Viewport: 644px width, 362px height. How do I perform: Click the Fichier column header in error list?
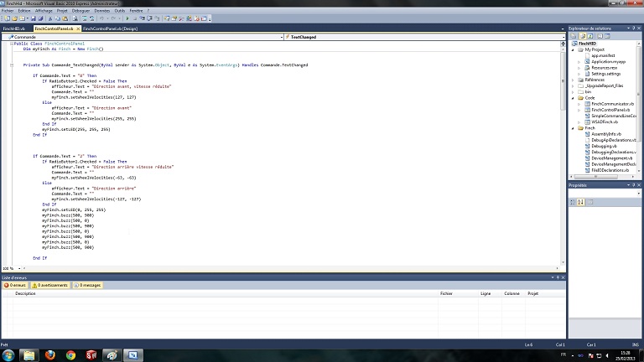click(446, 294)
